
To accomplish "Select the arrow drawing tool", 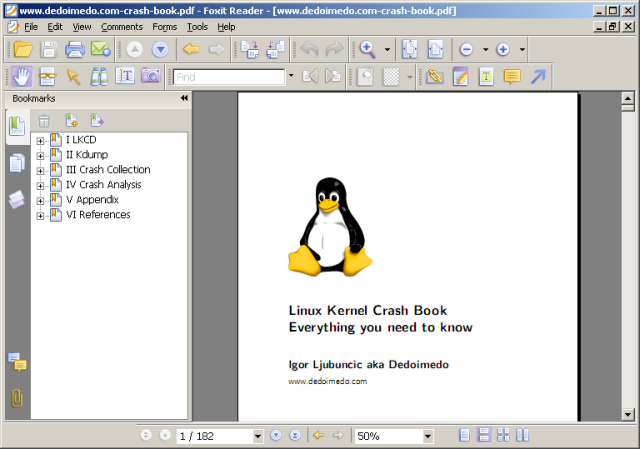I will [x=538, y=77].
